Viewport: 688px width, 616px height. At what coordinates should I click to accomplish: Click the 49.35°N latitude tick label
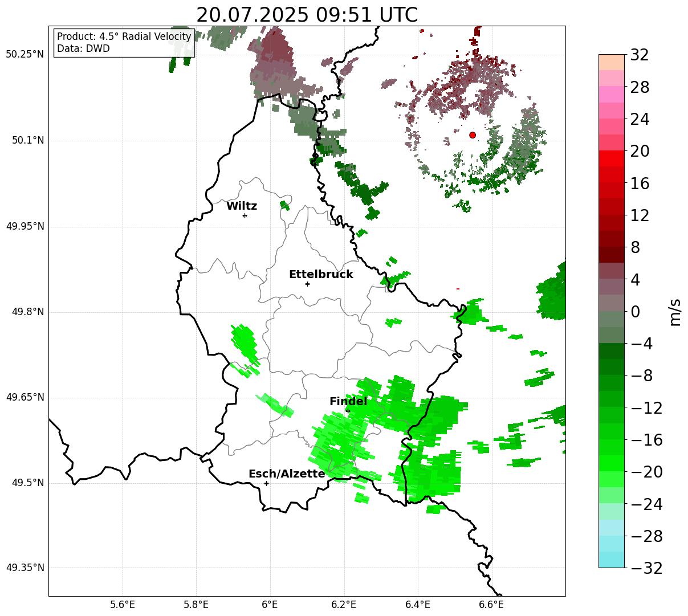tap(25, 568)
